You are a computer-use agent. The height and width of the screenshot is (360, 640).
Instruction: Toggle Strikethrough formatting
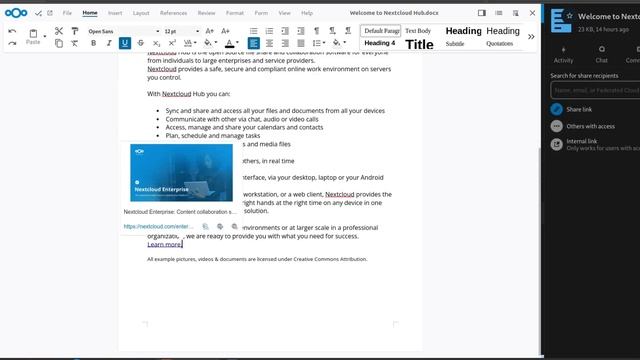click(140, 43)
